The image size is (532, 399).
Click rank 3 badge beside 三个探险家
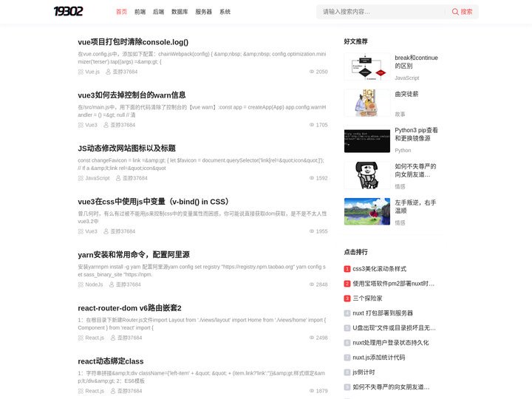[x=347, y=299]
